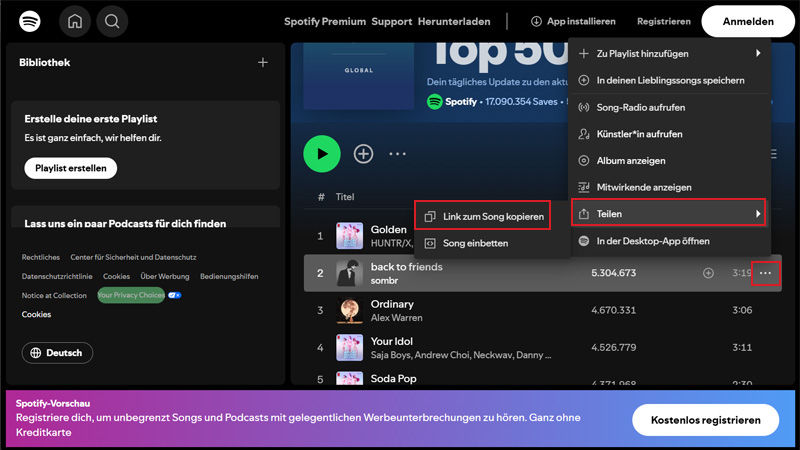Select Zu Playlist hinzufügen menu entry
The width and height of the screenshot is (800, 450).
[x=668, y=54]
